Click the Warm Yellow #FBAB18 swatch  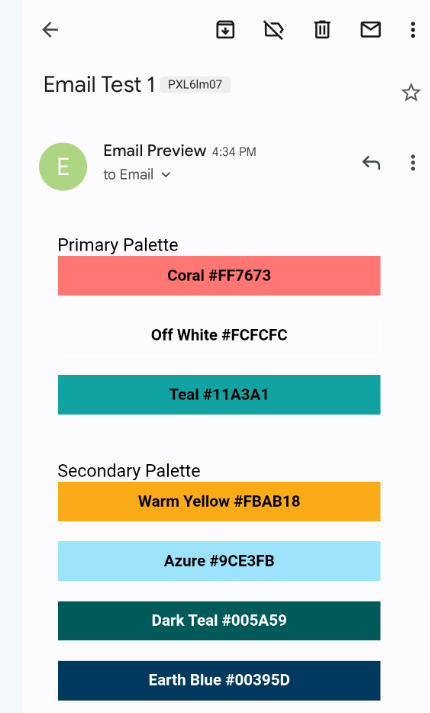click(219, 502)
